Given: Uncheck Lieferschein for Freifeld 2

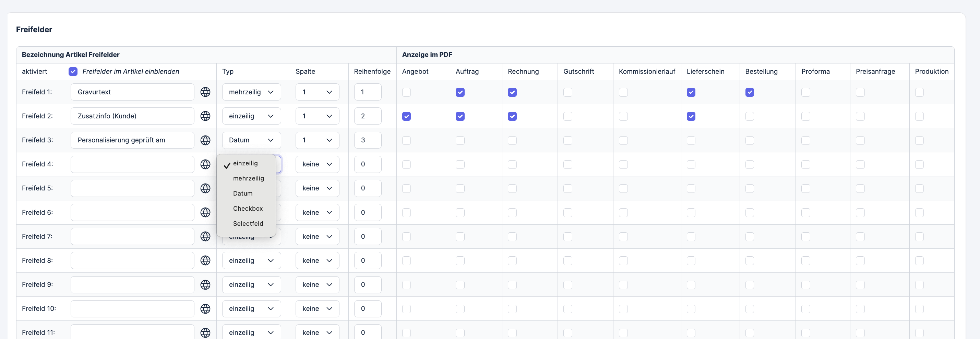Looking at the screenshot, I should pyautogui.click(x=691, y=116).
